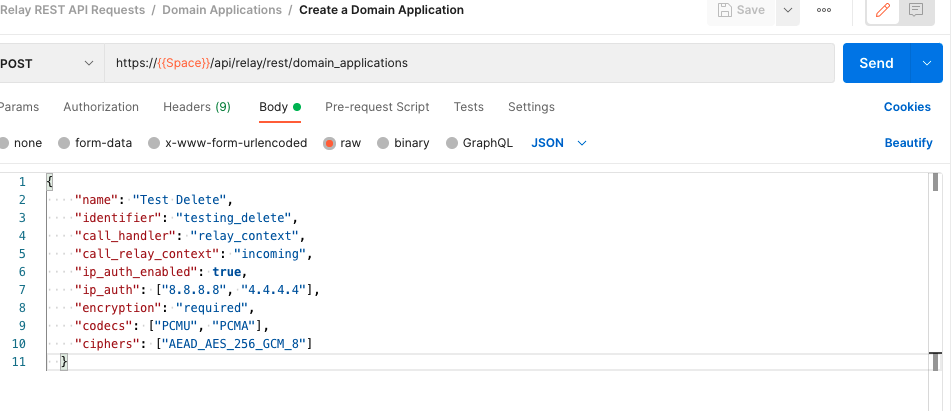Click the Beautify link
This screenshot has height=411, width=952.
pyautogui.click(x=908, y=143)
